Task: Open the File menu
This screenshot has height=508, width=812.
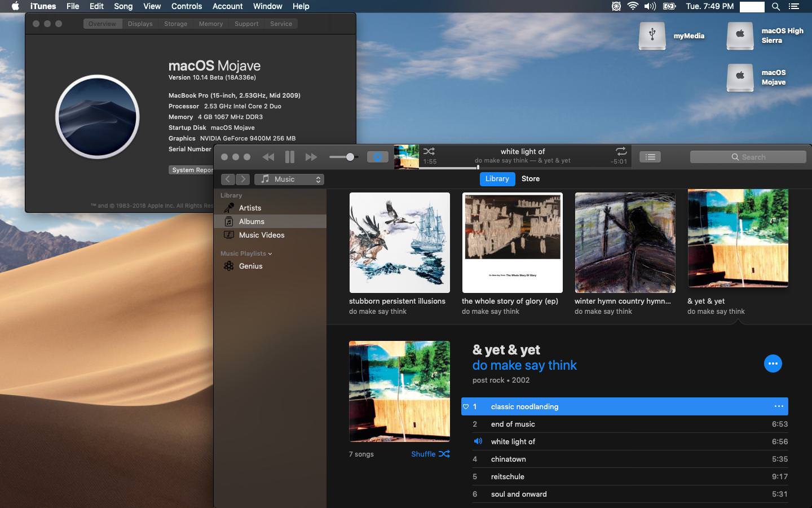Action: [73, 6]
